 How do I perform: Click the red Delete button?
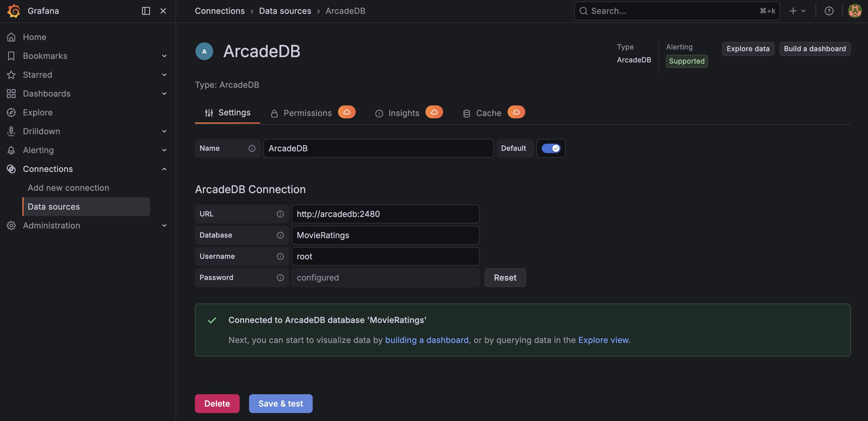(217, 404)
